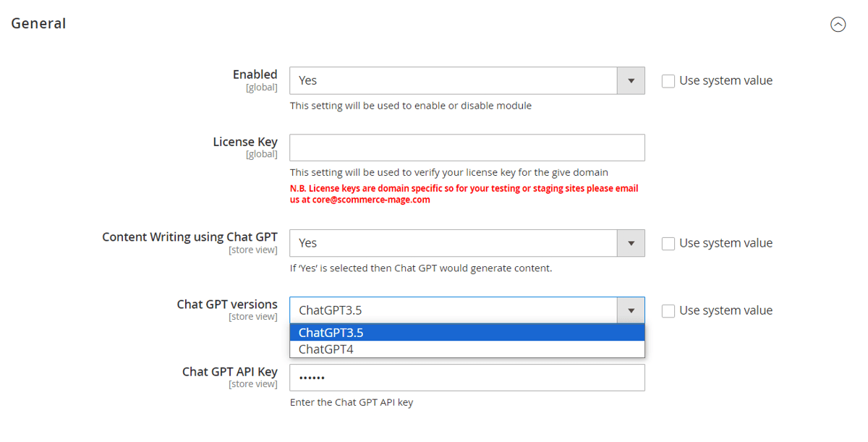The width and height of the screenshot is (868, 442).
Task: Click the arrow button on the Enabled select
Action: [631, 80]
